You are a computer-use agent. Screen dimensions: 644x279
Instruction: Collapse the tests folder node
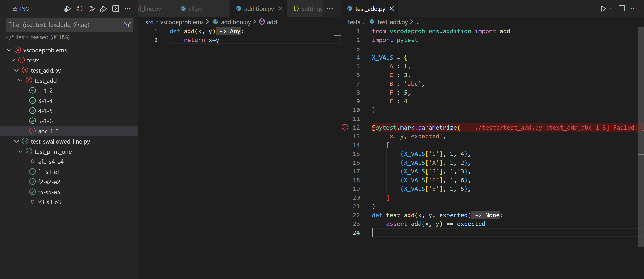click(x=13, y=60)
